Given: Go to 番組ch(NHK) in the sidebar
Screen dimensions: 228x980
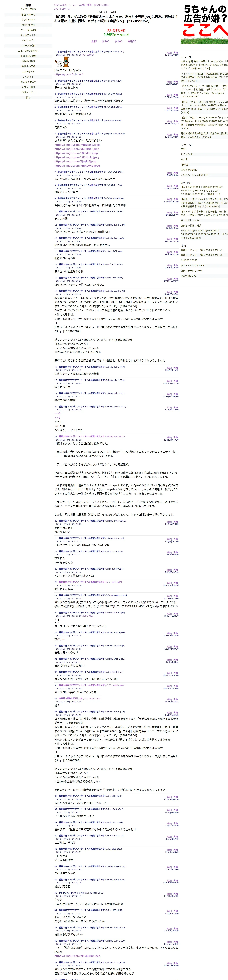Looking at the screenshot, I should 28,15.
